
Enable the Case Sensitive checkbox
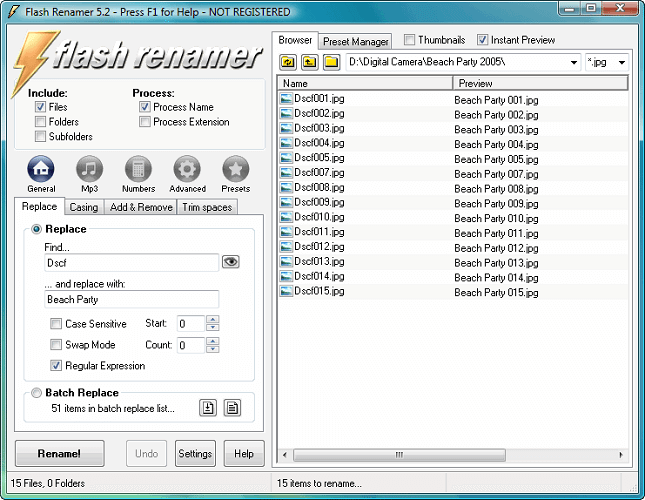57,324
